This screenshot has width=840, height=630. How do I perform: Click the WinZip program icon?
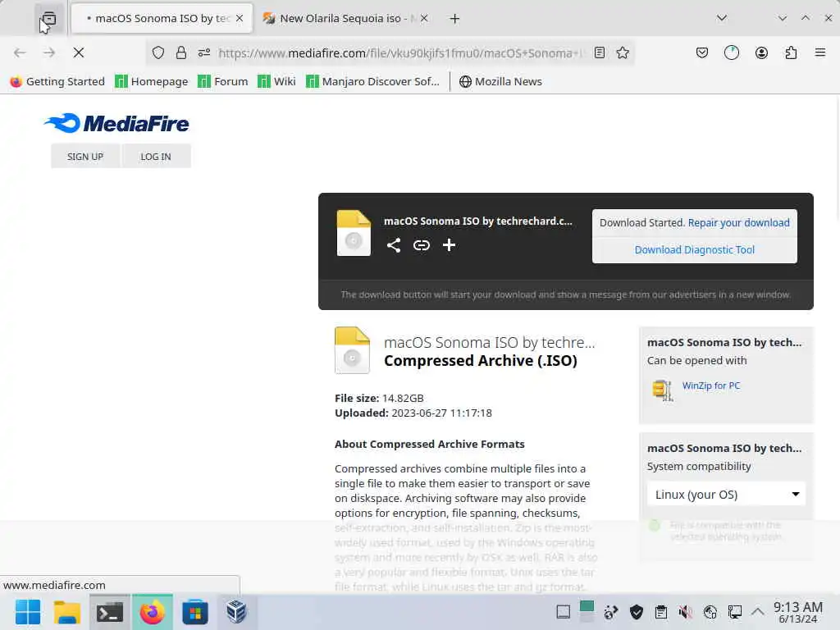click(663, 390)
